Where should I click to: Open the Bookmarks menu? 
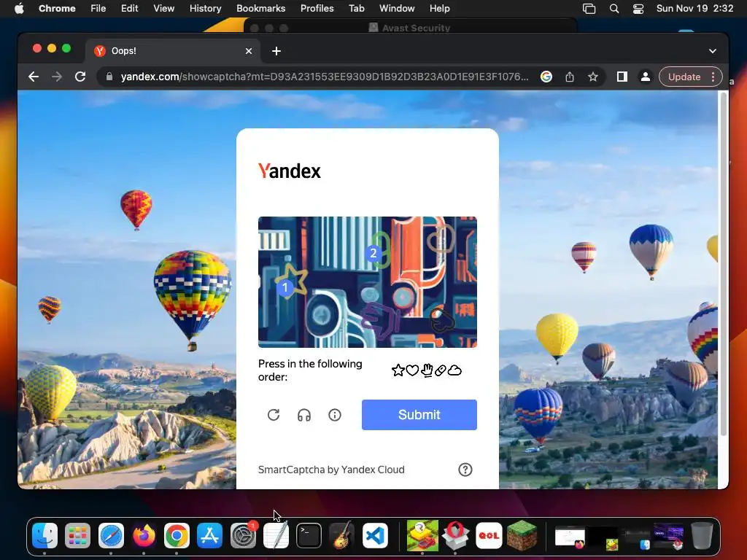tap(260, 9)
